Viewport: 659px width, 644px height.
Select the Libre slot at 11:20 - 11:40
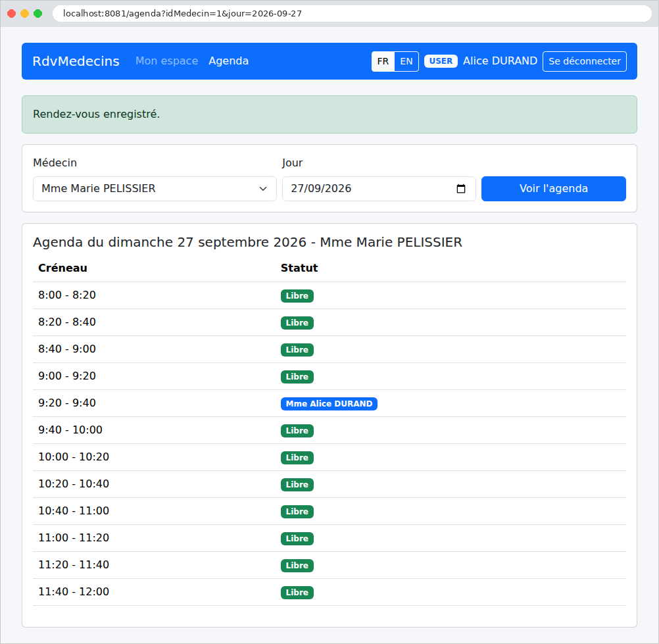[x=297, y=566]
